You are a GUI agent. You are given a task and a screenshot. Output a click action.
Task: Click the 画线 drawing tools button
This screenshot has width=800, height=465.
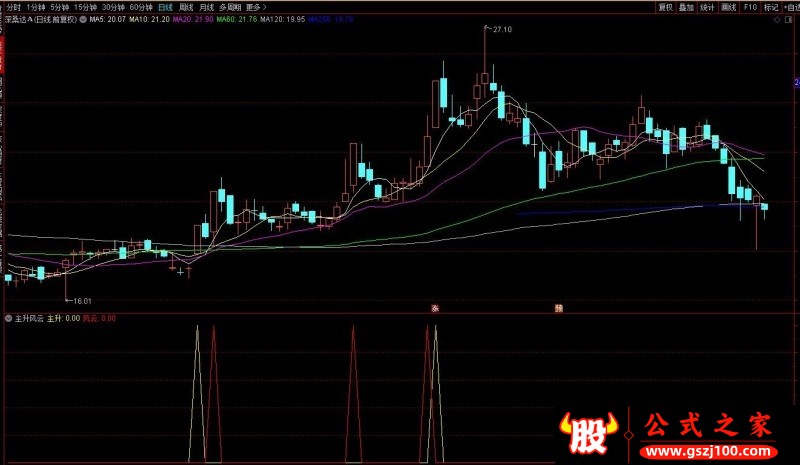(729, 7)
